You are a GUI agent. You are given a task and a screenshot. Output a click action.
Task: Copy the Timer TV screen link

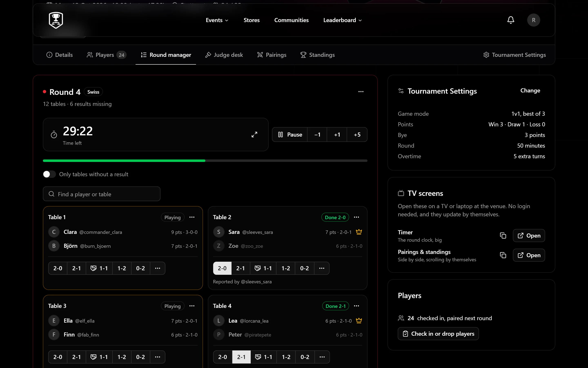coord(503,236)
